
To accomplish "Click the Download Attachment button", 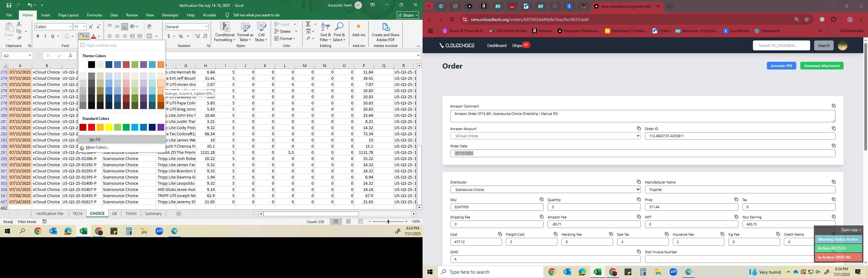I will pyautogui.click(x=822, y=66).
